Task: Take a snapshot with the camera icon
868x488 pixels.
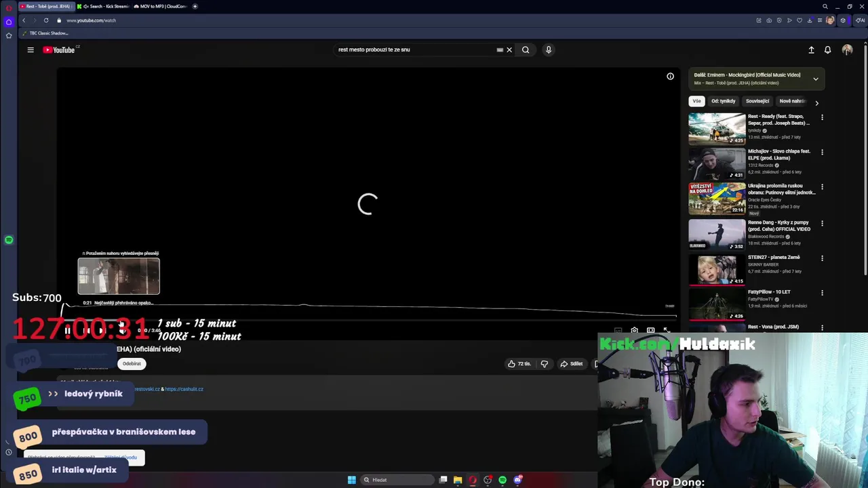Action: (769, 20)
